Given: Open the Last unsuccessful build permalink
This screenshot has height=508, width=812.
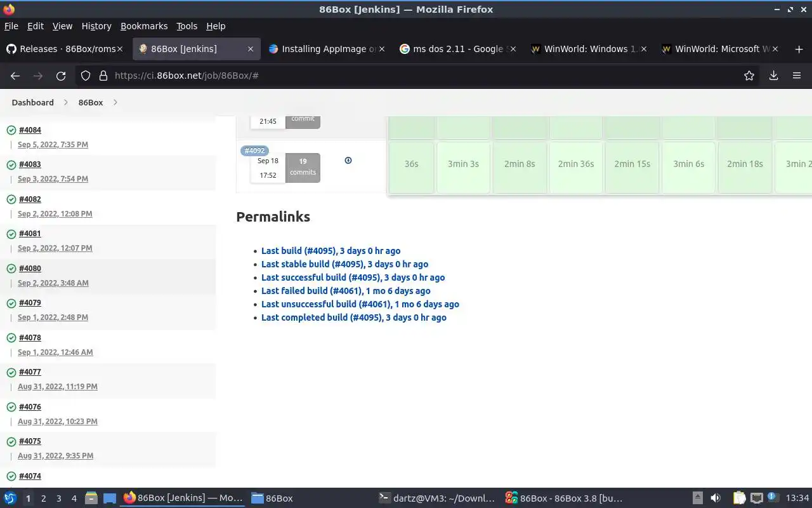Looking at the screenshot, I should coord(360,304).
